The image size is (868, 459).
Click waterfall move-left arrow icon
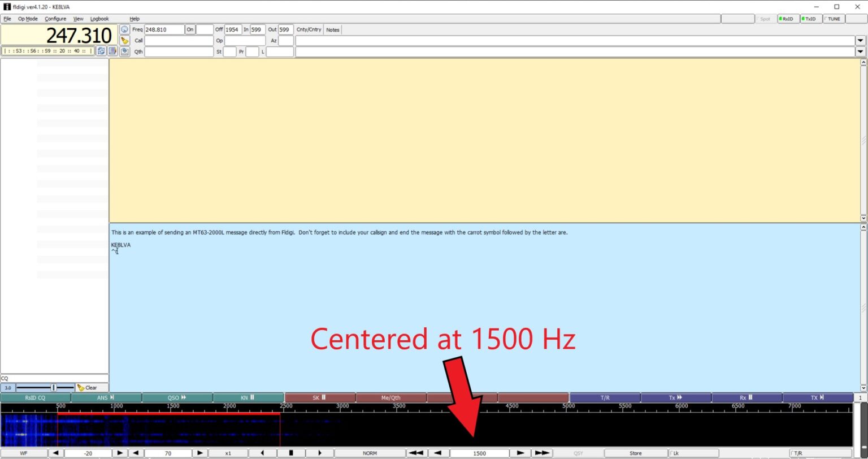pos(262,453)
